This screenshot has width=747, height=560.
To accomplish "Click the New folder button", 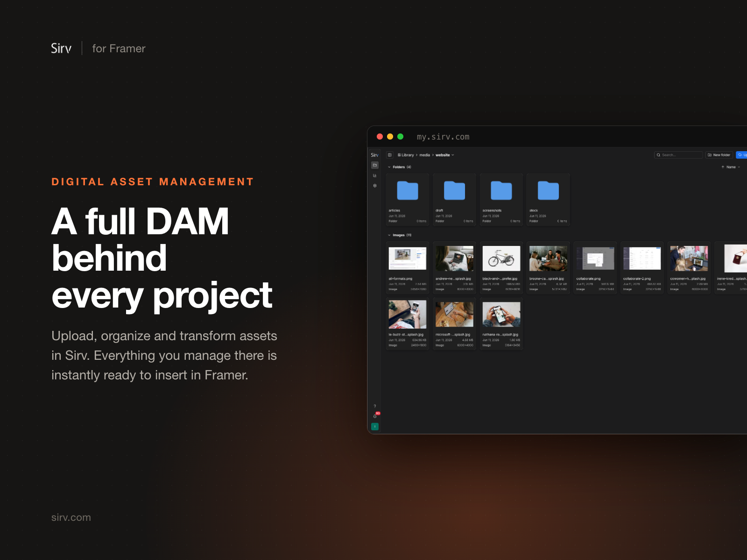I will pyautogui.click(x=719, y=155).
